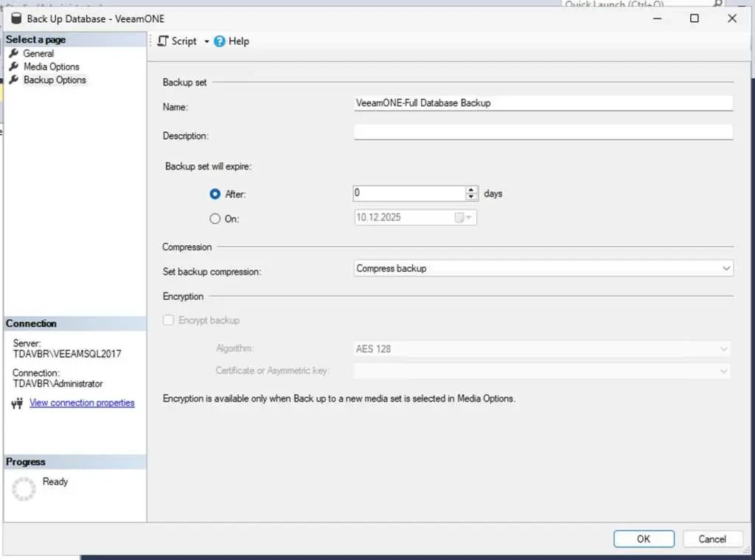Image resolution: width=755 pixels, height=560 pixels.
Task: Open Certificate or Asymmetric key dropdown
Action: tap(542, 371)
